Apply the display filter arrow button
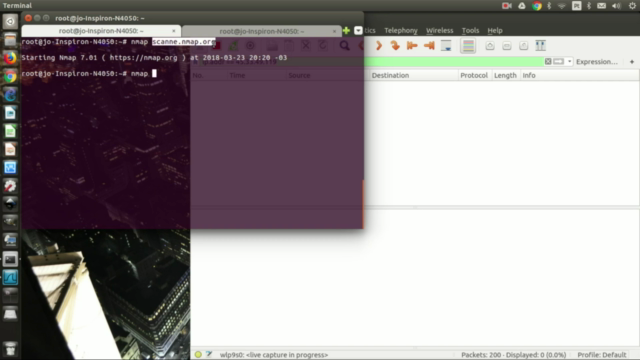This screenshot has height=360, width=640. 558,62
